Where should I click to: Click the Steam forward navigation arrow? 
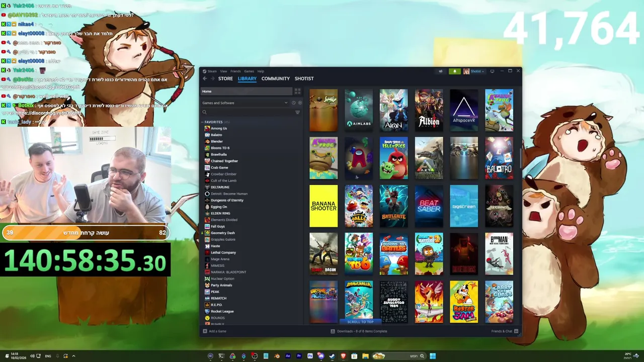coord(213,78)
